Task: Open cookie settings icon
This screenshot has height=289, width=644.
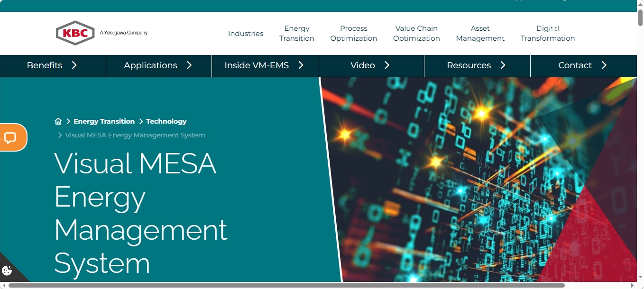Action: click(x=7, y=271)
